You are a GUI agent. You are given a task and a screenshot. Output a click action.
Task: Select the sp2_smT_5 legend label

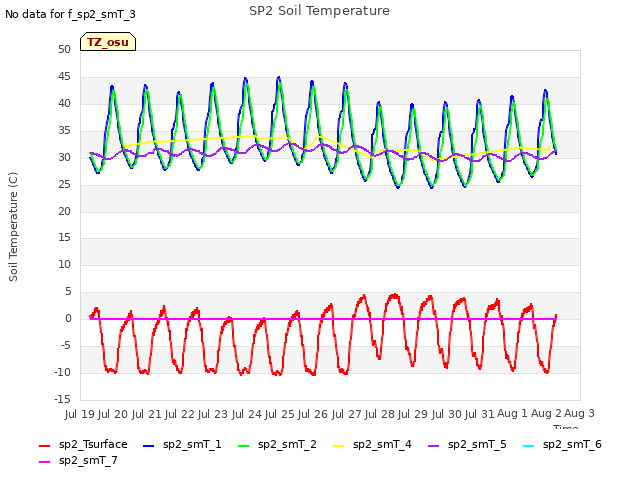tap(477, 444)
